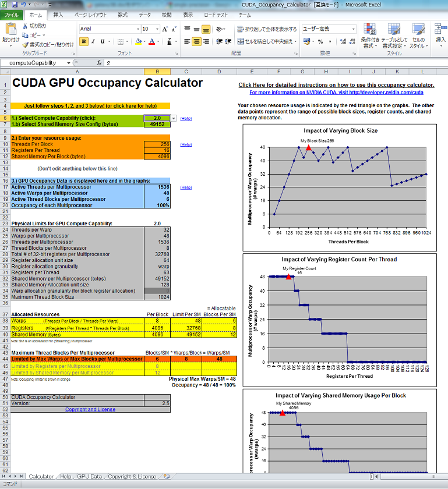Switch to the GPU Data sheet tab
This screenshot has height=489, width=448.
[x=89, y=476]
